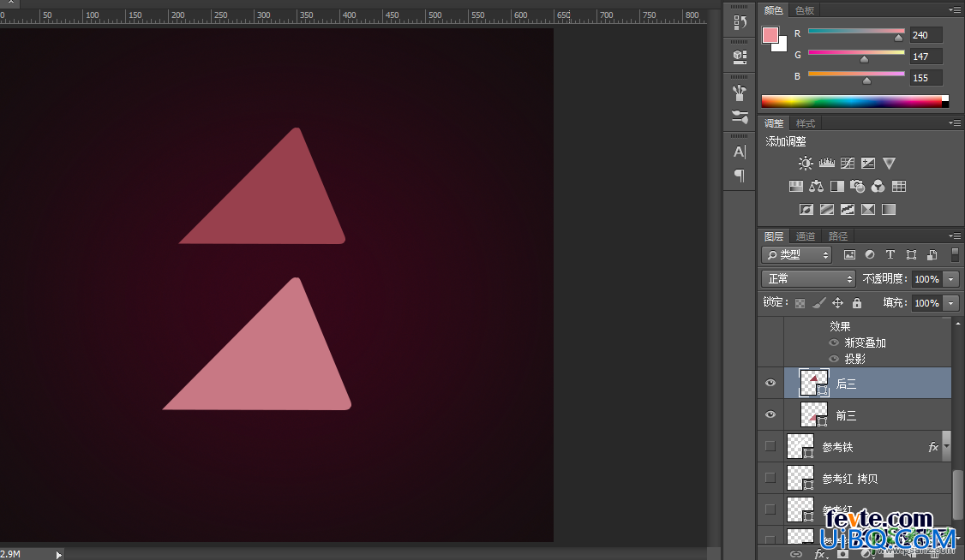Add a Levels adjustment

click(x=826, y=163)
